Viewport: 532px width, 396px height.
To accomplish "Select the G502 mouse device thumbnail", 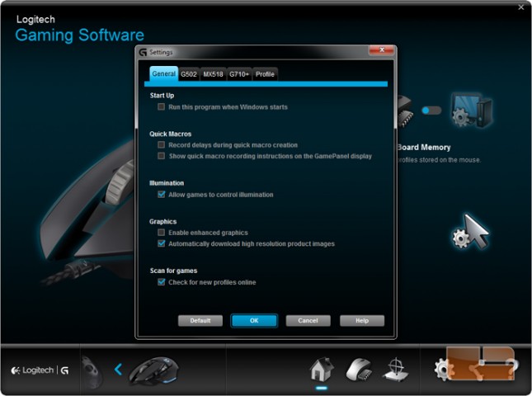I will pyautogui.click(x=153, y=371).
